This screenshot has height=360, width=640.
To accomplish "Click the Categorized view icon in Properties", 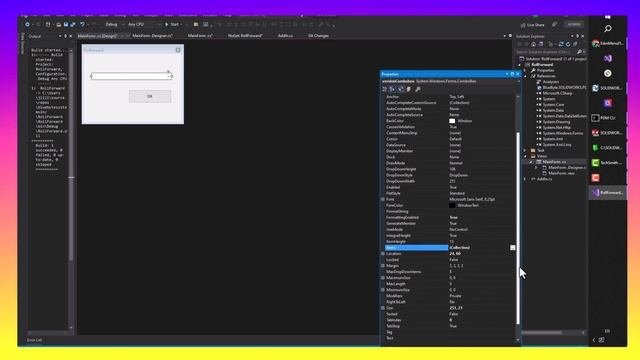I will (384, 89).
